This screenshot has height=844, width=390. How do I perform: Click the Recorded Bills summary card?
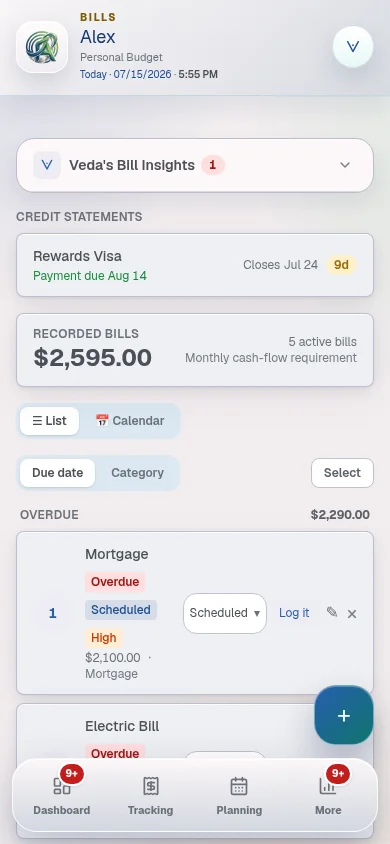[x=195, y=350]
